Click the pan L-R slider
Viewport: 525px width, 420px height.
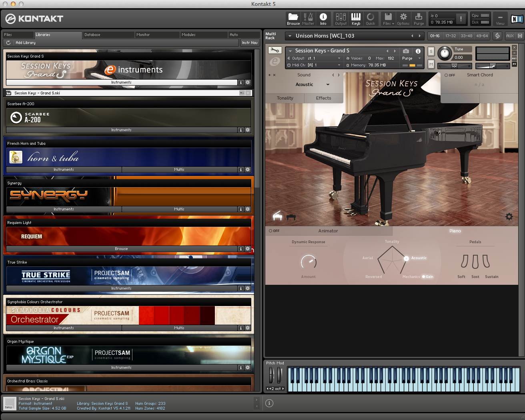pos(455,66)
